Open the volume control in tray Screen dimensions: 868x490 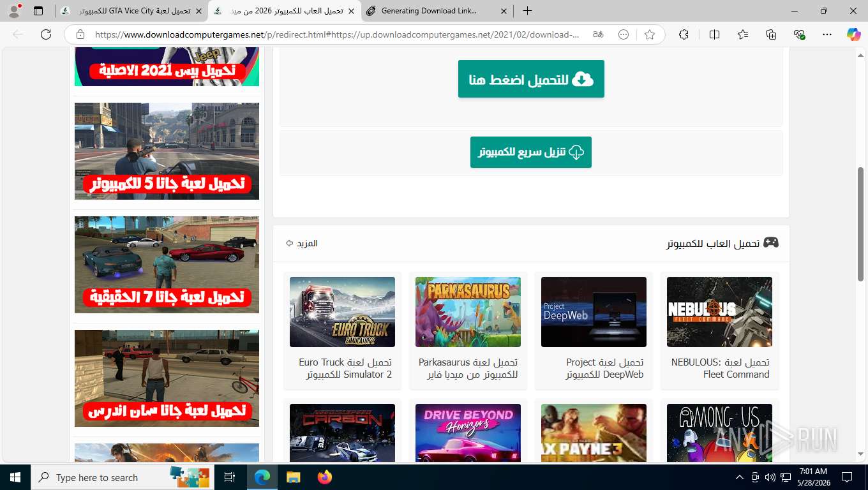coord(770,477)
